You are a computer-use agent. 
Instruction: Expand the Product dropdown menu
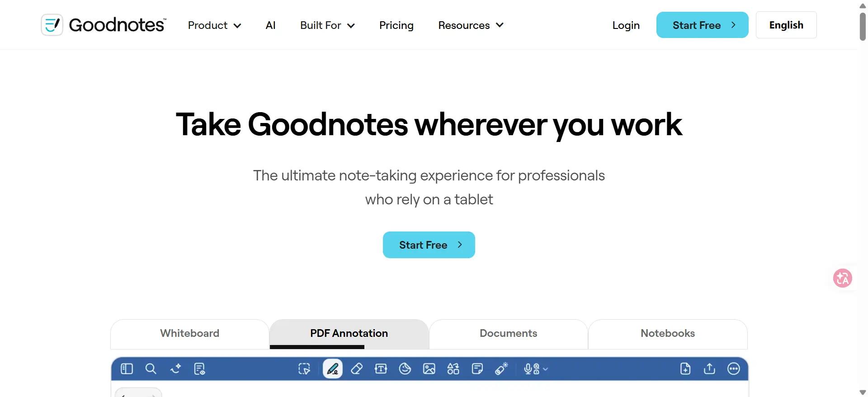click(215, 25)
